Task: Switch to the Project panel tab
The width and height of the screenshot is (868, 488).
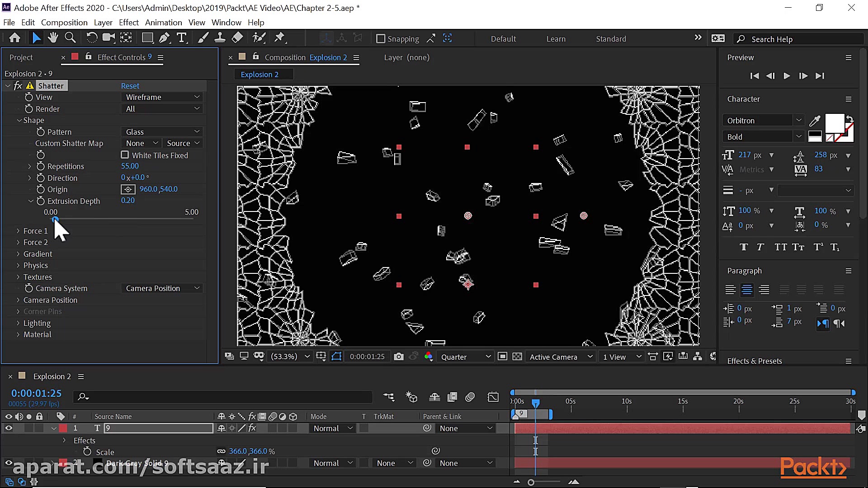Action: pyautogui.click(x=21, y=57)
